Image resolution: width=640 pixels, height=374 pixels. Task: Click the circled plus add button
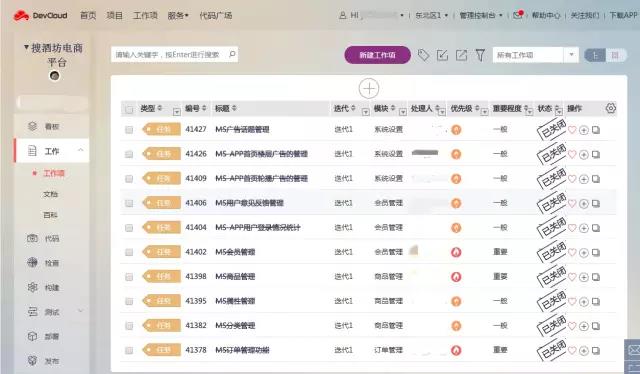click(369, 89)
